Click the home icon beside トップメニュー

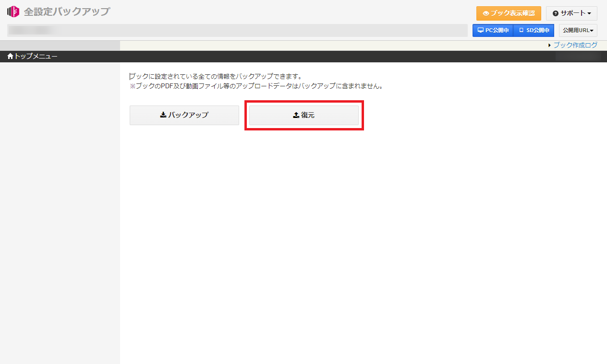pyautogui.click(x=10, y=56)
